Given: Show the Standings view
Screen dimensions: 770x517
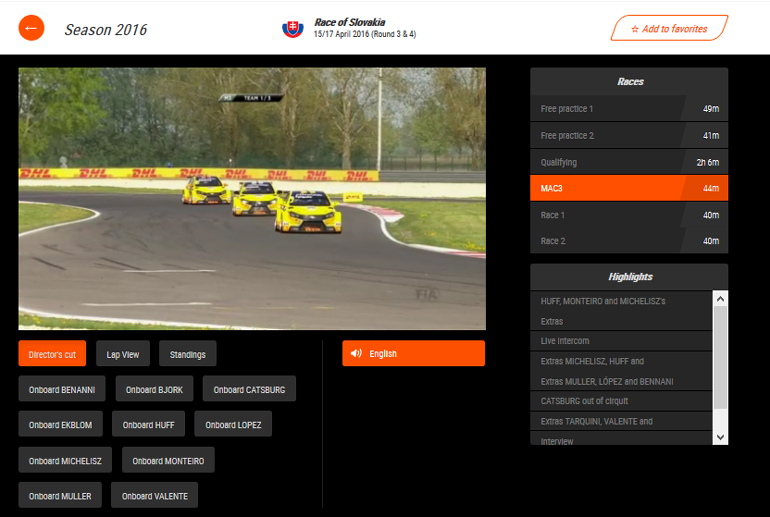Looking at the screenshot, I should (187, 354).
